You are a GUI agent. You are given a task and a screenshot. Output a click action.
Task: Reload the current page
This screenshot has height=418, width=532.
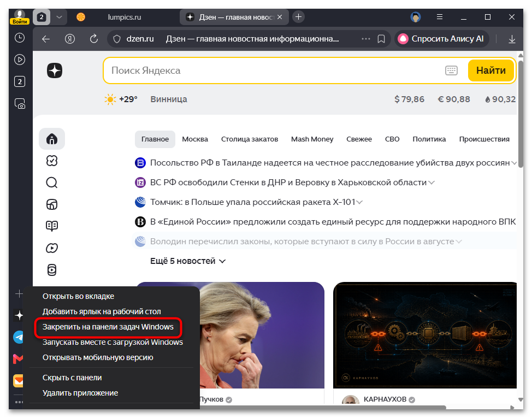point(94,39)
